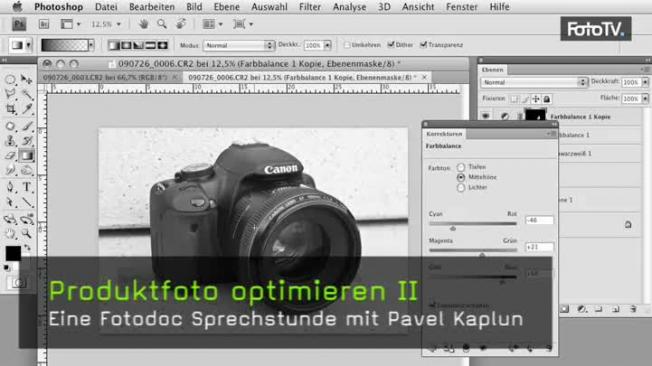Screen dimensions: 652x366
Task: Select the Type tool
Action: (27, 187)
